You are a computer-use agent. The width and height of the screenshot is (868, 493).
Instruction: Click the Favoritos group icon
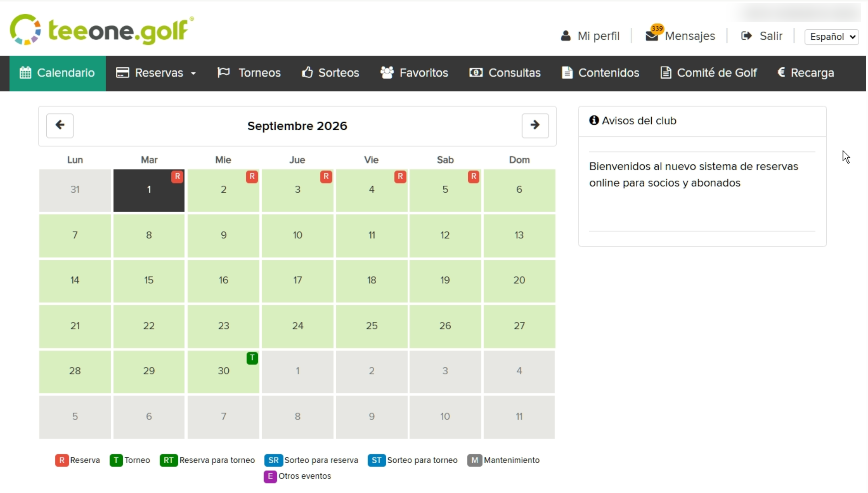(387, 72)
